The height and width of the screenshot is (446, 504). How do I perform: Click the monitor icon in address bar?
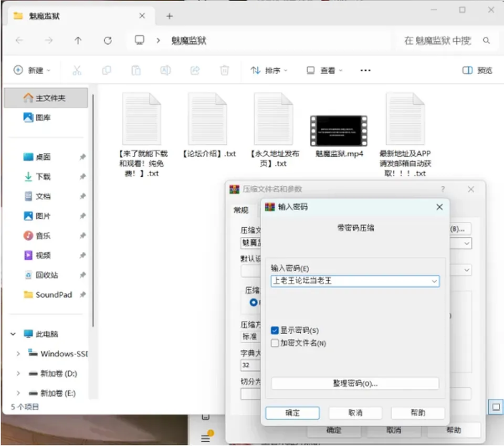pyautogui.click(x=140, y=40)
